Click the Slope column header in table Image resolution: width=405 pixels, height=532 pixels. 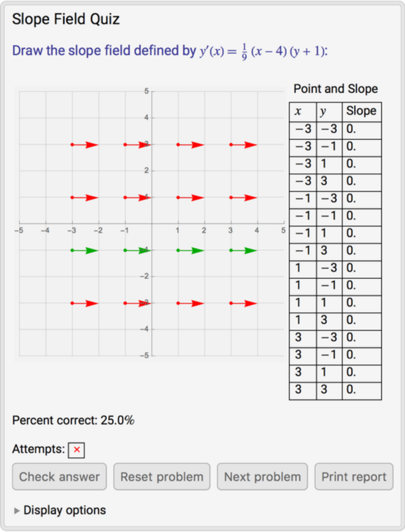pyautogui.click(x=361, y=111)
